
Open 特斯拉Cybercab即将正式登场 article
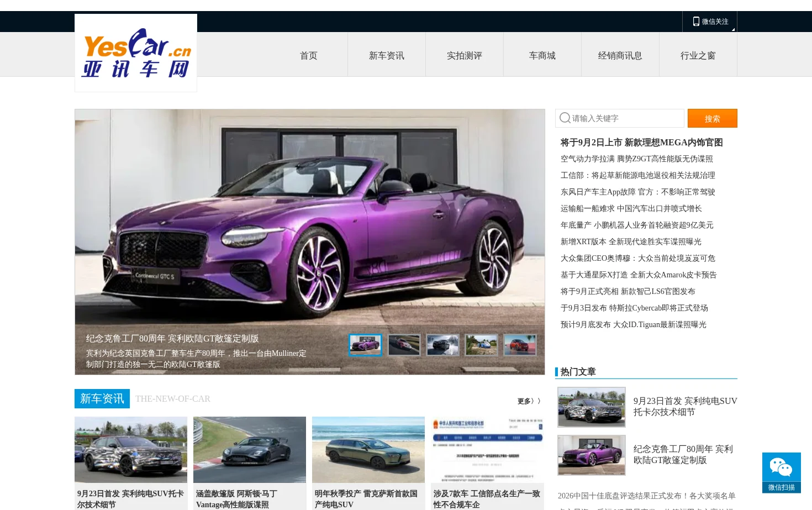[634, 308]
